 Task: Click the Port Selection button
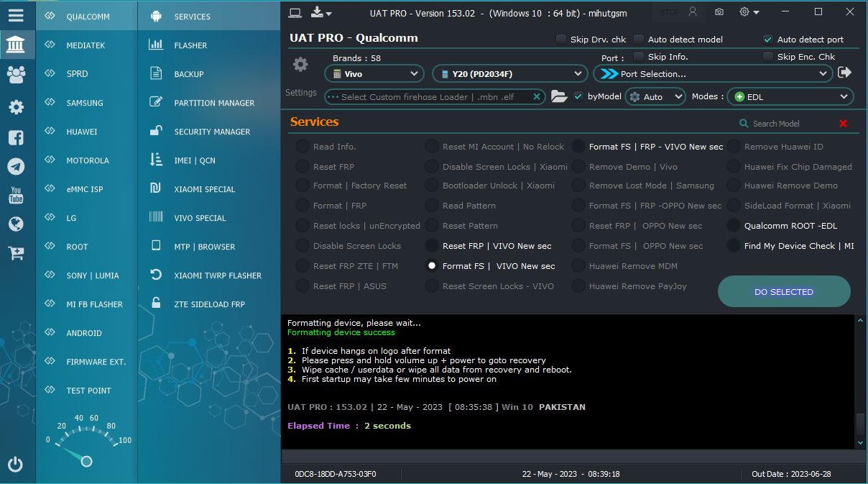[713, 73]
